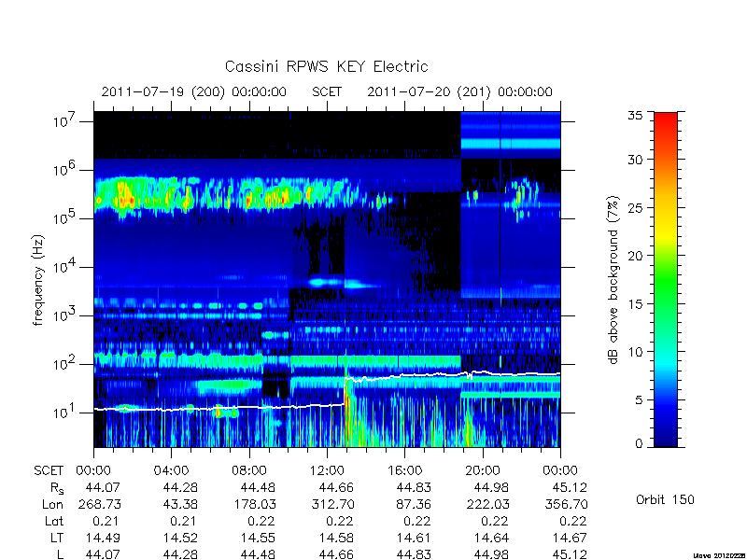747x560 pixels.
Task: Click the 'Rs' row label
Action: (x=56, y=488)
